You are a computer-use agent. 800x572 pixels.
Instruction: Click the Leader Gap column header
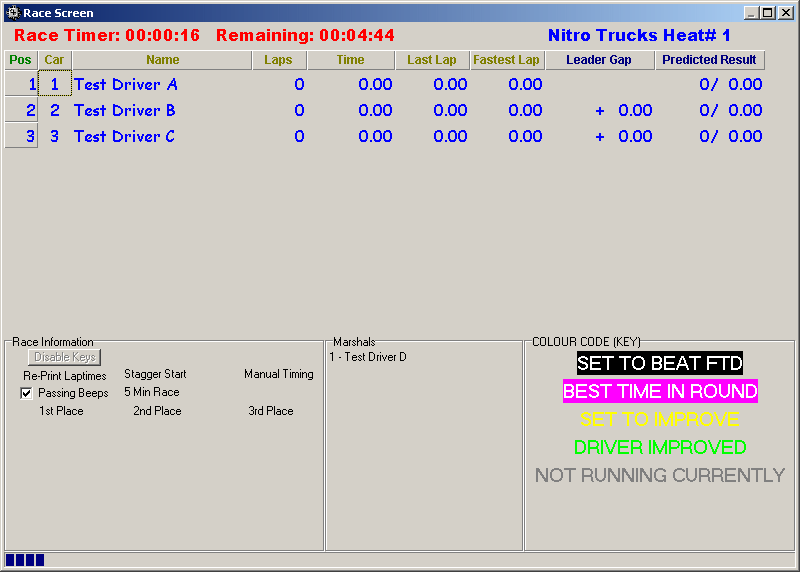[598, 60]
